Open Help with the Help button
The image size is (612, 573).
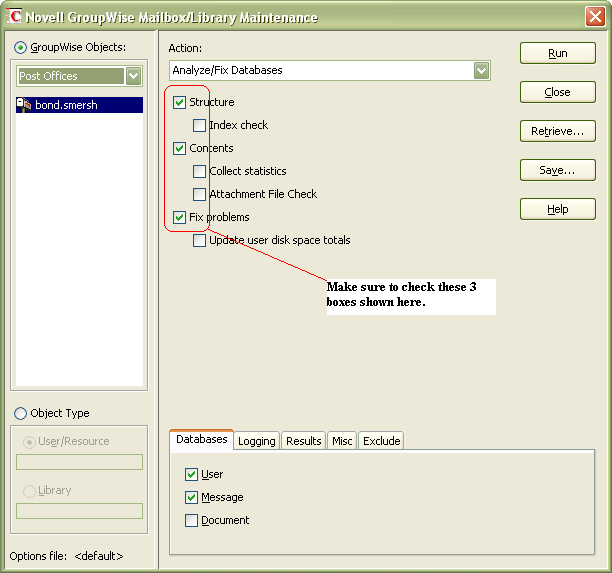click(x=558, y=209)
